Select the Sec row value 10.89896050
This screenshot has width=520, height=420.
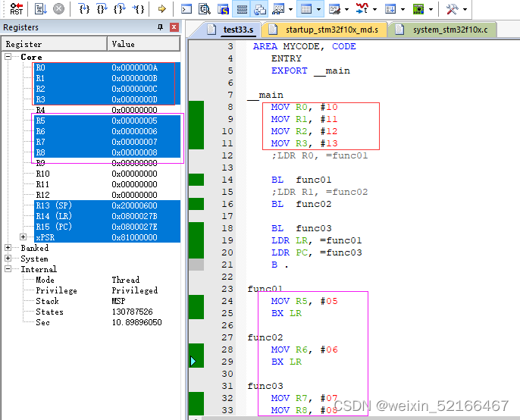[136, 322]
